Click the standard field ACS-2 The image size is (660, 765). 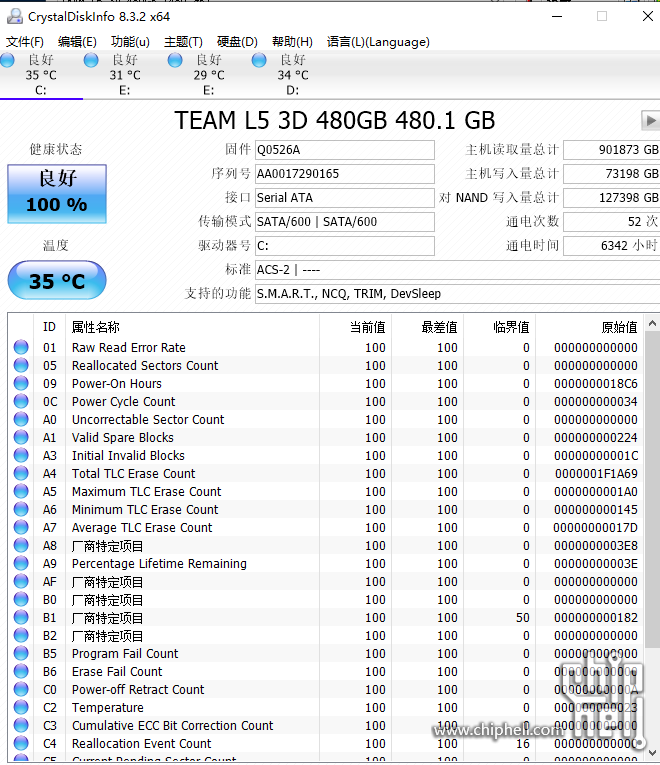click(x=458, y=269)
